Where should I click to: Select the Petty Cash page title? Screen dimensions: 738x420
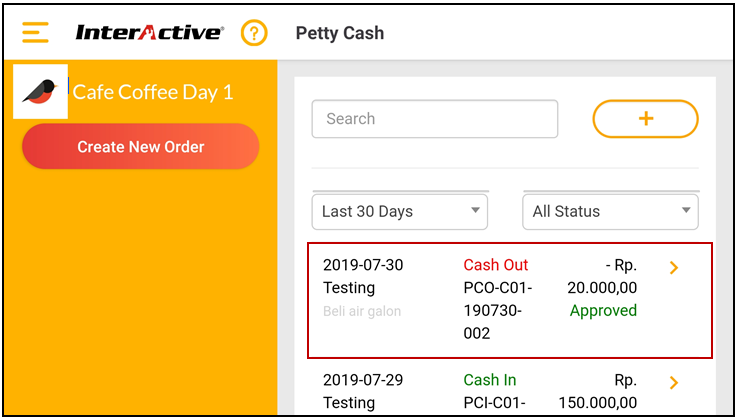coord(340,33)
